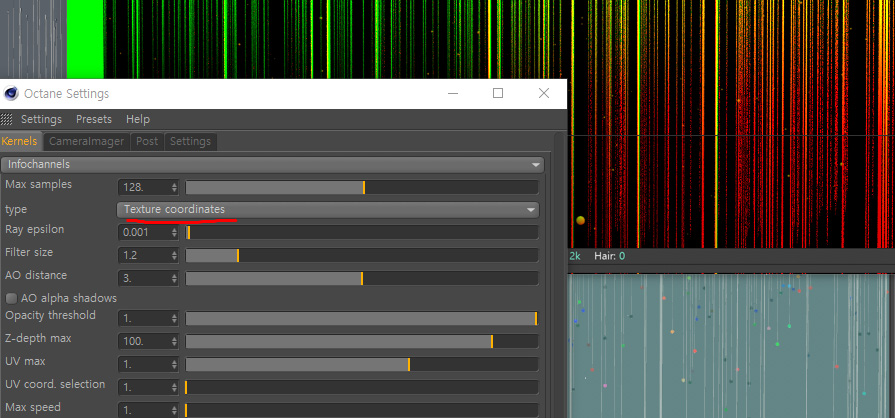Click the Max speed slider
The image size is (895, 418).
[x=362, y=410]
